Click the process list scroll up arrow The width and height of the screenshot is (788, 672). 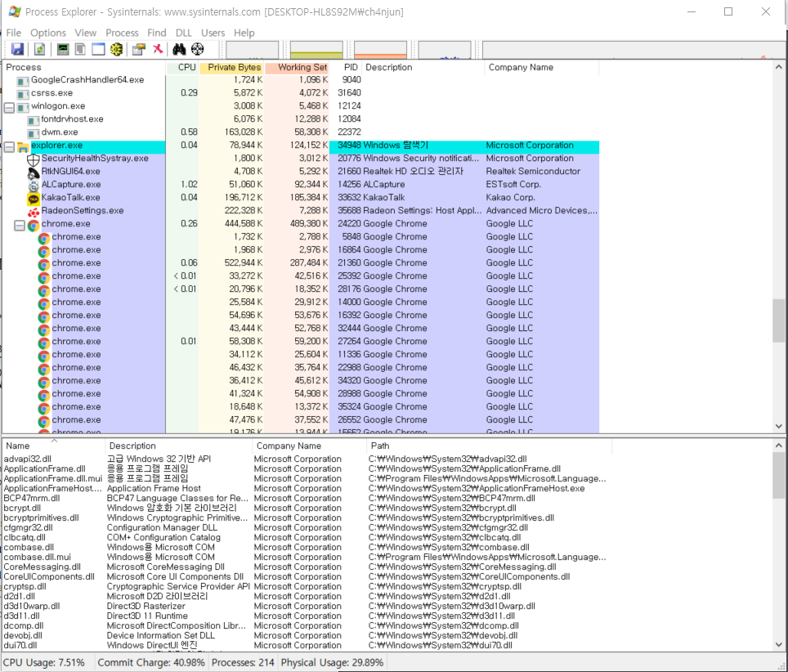tap(779, 67)
